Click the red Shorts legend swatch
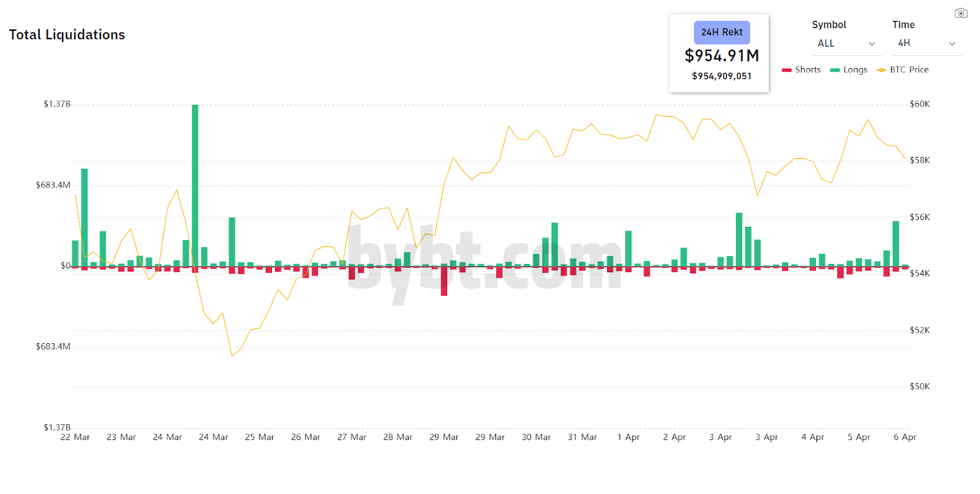The image size is (980, 494). click(787, 70)
